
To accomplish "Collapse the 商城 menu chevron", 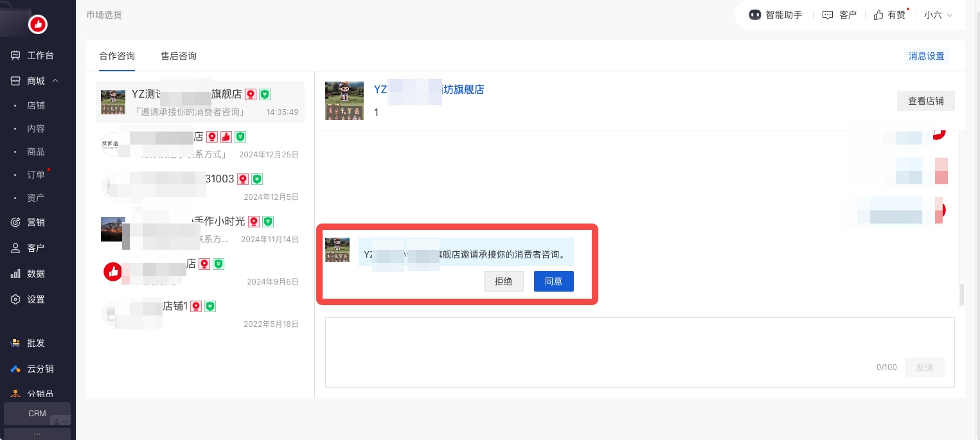I will (x=55, y=81).
